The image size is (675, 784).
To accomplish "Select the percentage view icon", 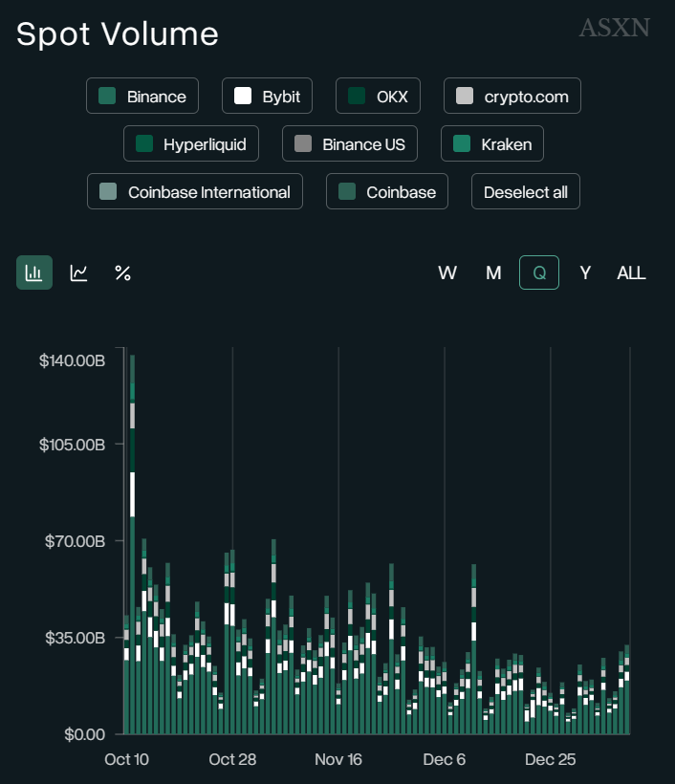I will tap(122, 273).
